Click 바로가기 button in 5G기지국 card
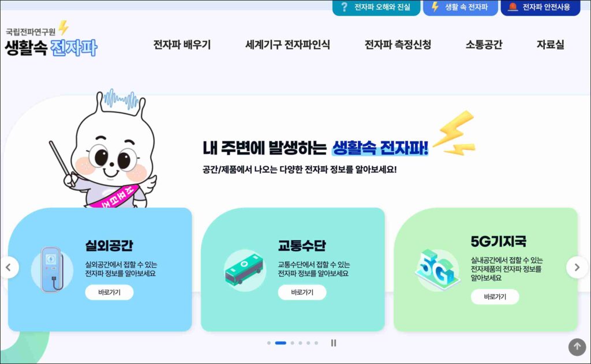 [x=495, y=297]
